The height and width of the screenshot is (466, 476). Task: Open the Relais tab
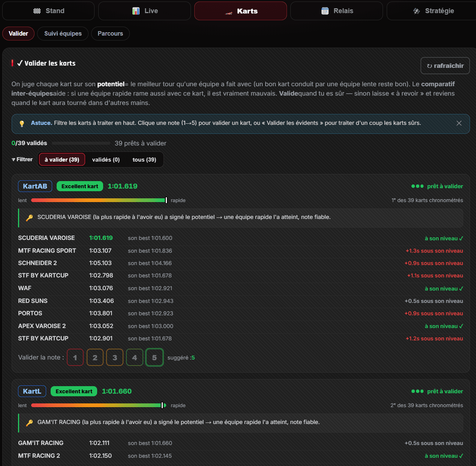[336, 11]
